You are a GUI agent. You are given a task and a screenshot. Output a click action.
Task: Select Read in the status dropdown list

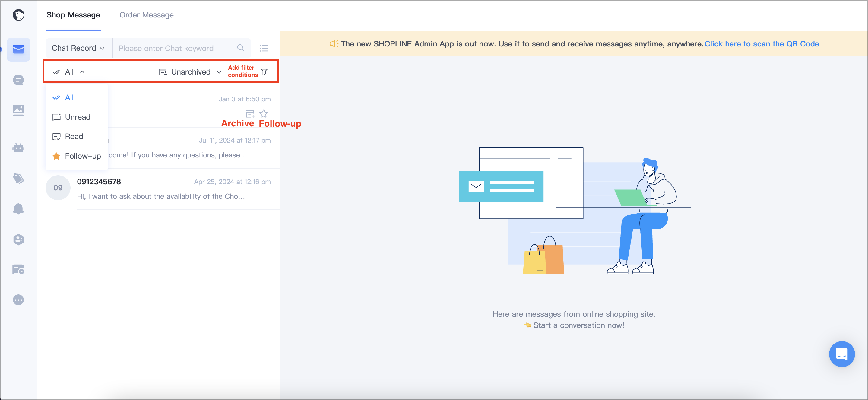77,136
